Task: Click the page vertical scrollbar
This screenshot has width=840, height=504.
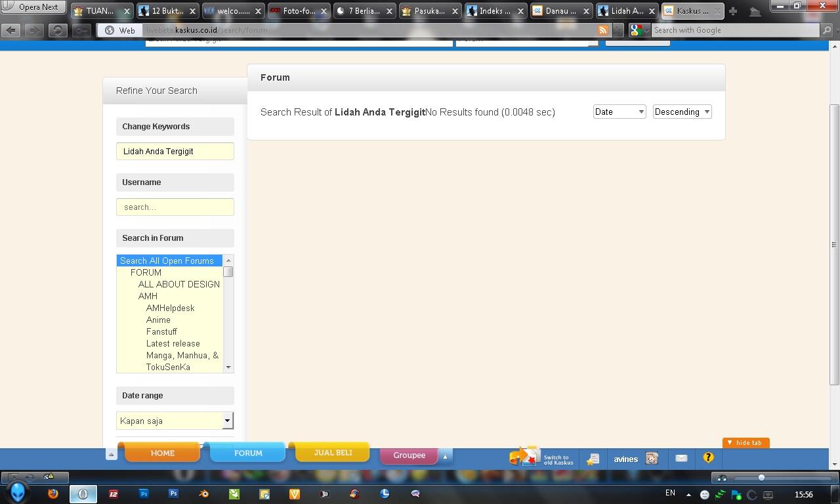Action: [834, 244]
